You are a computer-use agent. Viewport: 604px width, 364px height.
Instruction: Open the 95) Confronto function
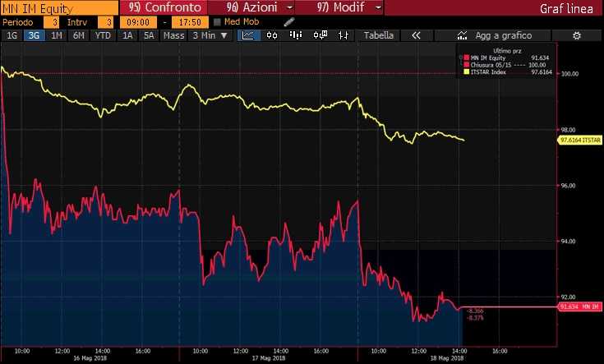click(164, 7)
